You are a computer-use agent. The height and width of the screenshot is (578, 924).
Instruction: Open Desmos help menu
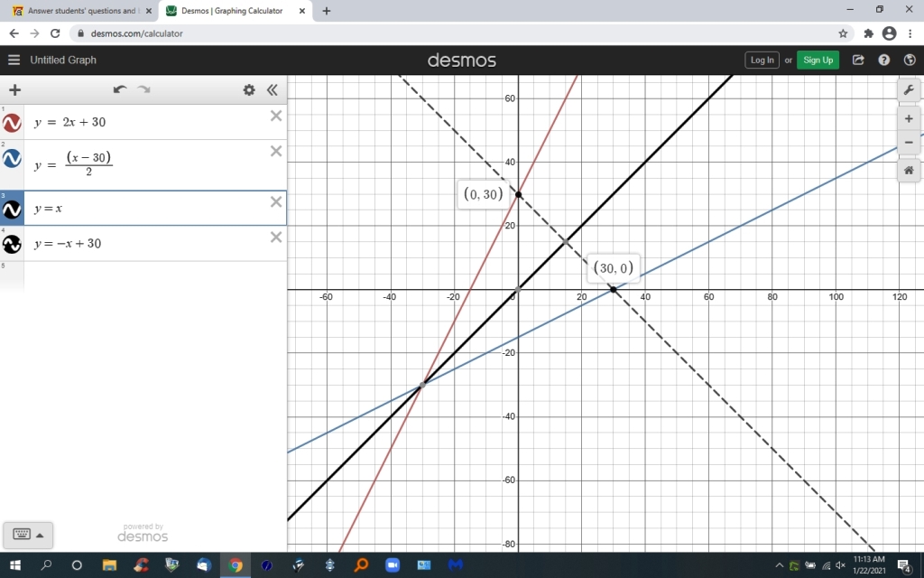click(883, 60)
